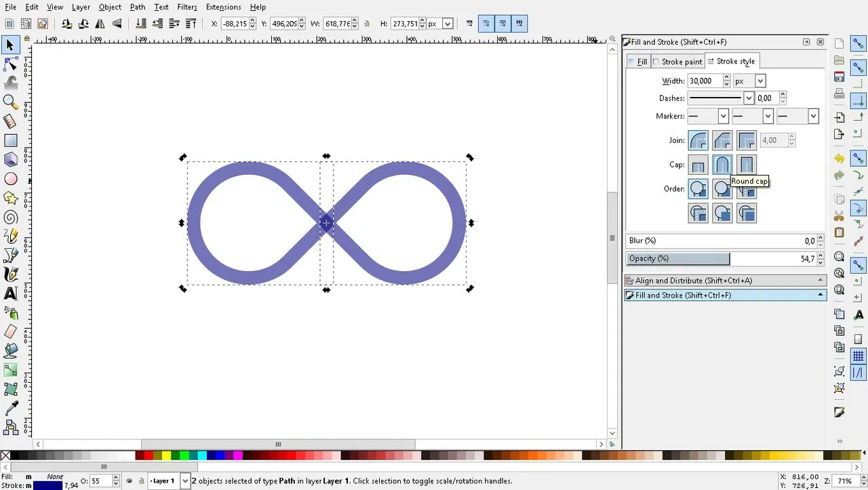Lower selection to bottom
868x490 pixels.
point(141,24)
